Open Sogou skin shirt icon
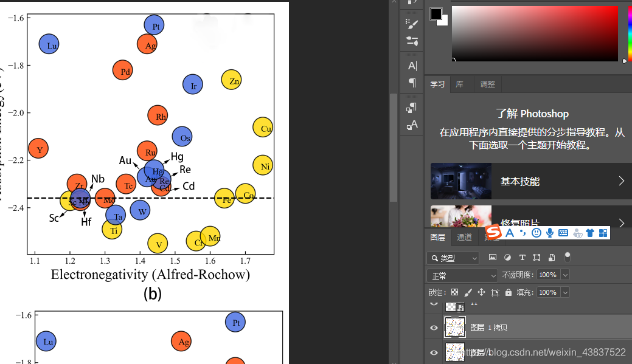 click(589, 233)
